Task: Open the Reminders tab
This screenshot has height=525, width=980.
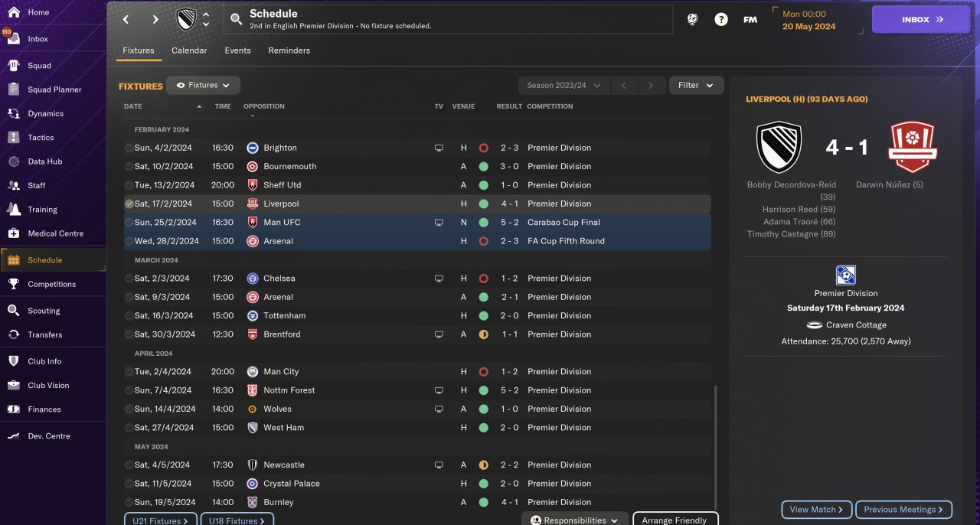Action: pos(289,51)
